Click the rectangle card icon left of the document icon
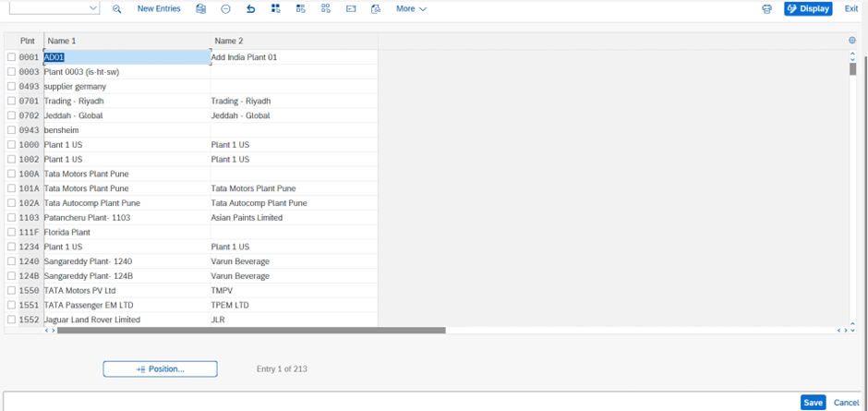Viewport: 868px width, 411px height. (350, 9)
